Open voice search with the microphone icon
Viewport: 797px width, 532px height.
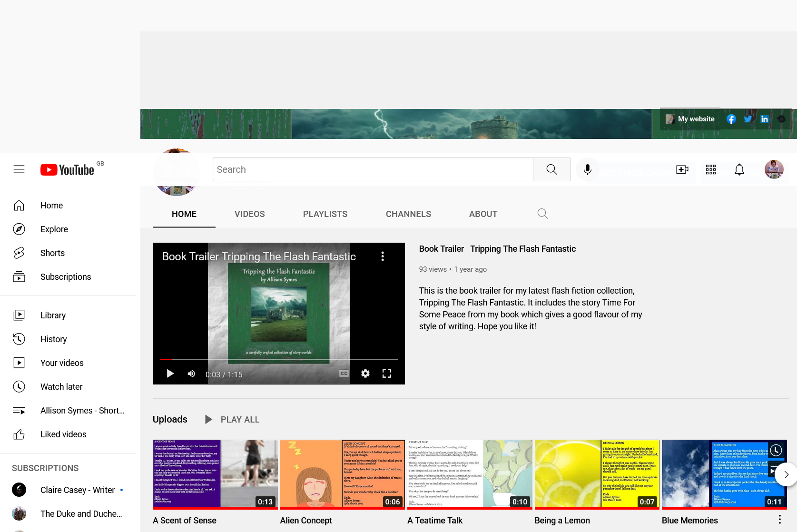coord(588,169)
